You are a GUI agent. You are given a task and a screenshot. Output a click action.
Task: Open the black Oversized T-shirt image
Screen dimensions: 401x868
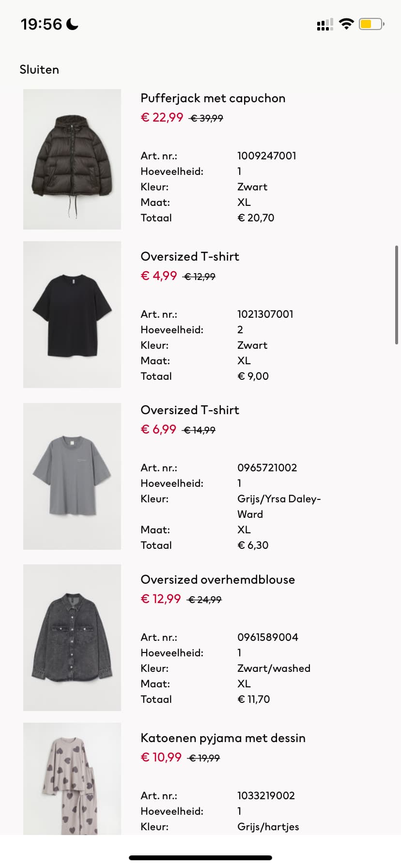point(72,314)
